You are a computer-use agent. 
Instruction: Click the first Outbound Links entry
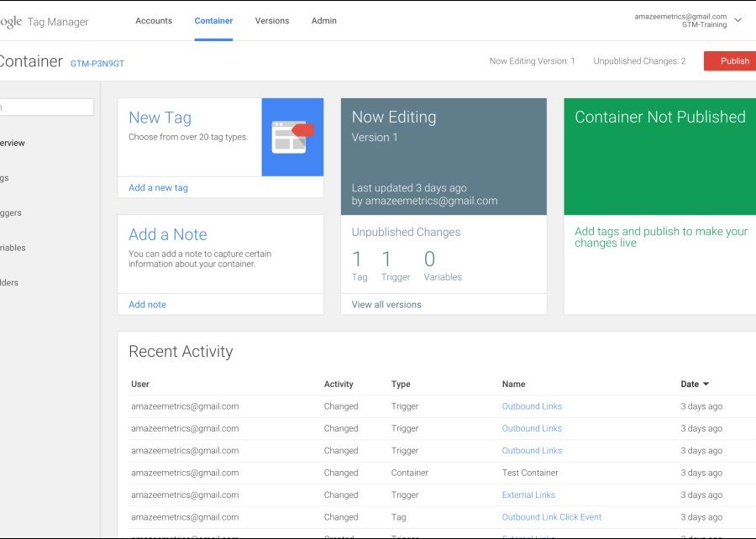[x=532, y=406]
